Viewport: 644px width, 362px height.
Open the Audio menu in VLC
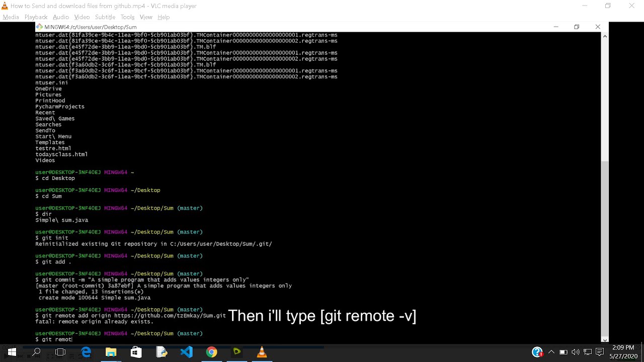tap(61, 17)
